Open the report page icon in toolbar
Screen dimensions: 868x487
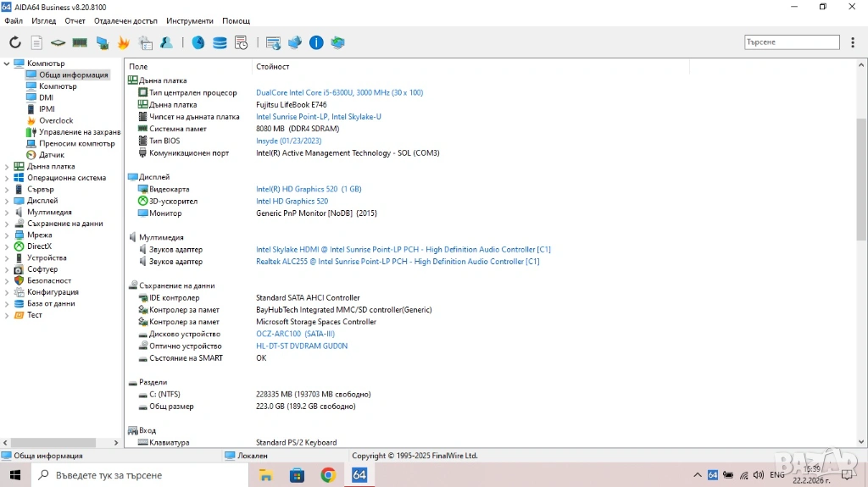tap(36, 42)
